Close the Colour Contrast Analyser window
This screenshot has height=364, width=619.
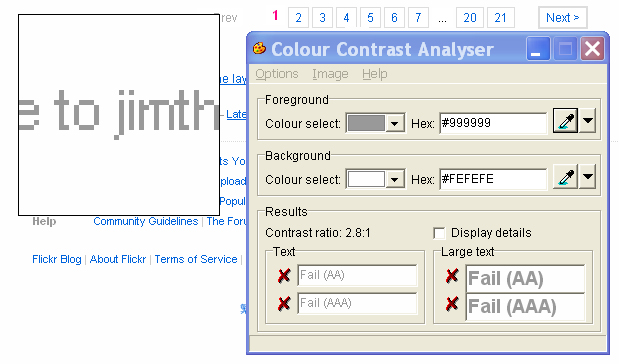pyautogui.click(x=592, y=49)
